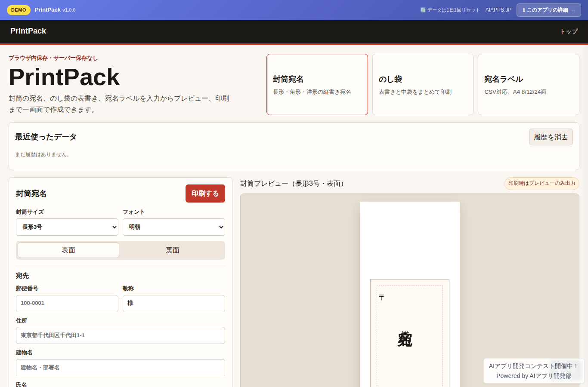Focus the 郵便番号 input field
588x387 pixels.
[x=67, y=304]
